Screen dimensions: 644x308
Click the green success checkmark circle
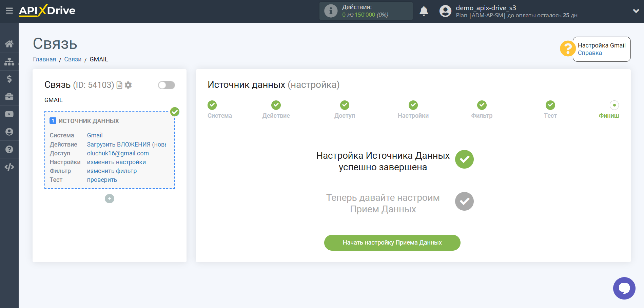[x=464, y=159]
